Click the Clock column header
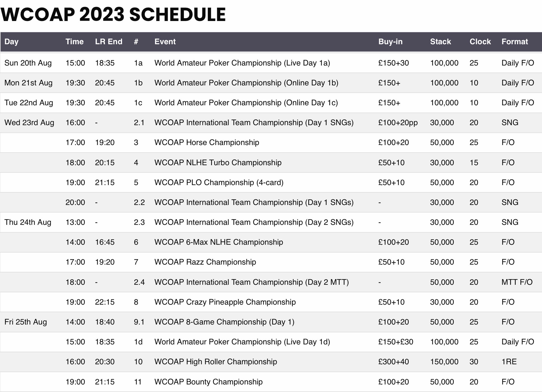The image size is (542, 392). pyautogui.click(x=480, y=42)
